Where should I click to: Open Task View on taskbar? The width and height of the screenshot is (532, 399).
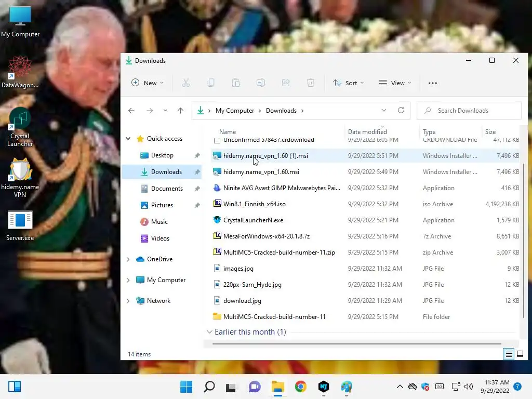coord(231,387)
